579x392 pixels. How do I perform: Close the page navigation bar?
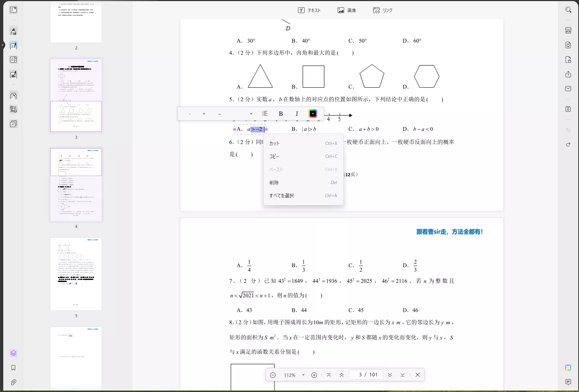[x=417, y=375]
